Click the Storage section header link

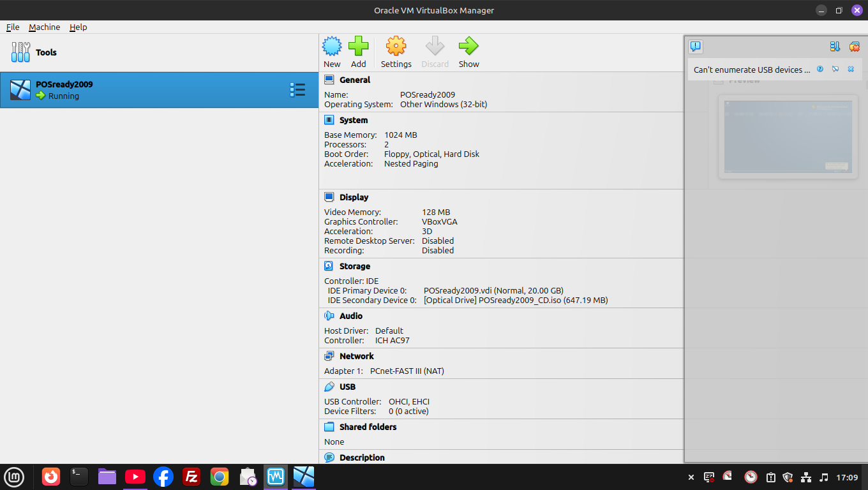click(x=355, y=266)
